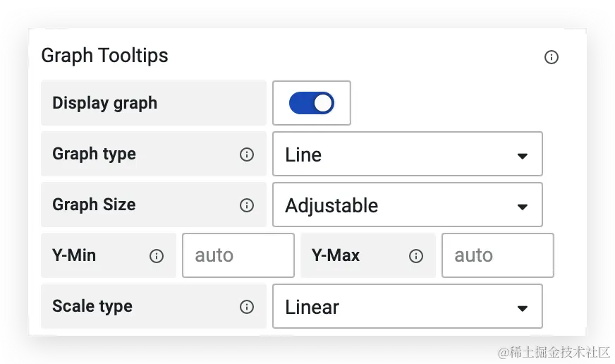Viewport: 615px width, 364px height.
Task: Open the Scale type Linear dropdown
Action: pos(408,306)
